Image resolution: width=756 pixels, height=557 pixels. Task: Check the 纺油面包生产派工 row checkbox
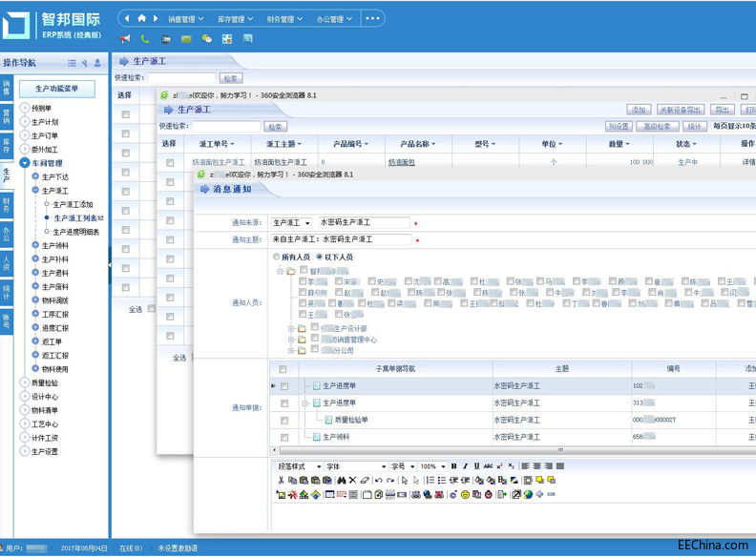tap(170, 163)
